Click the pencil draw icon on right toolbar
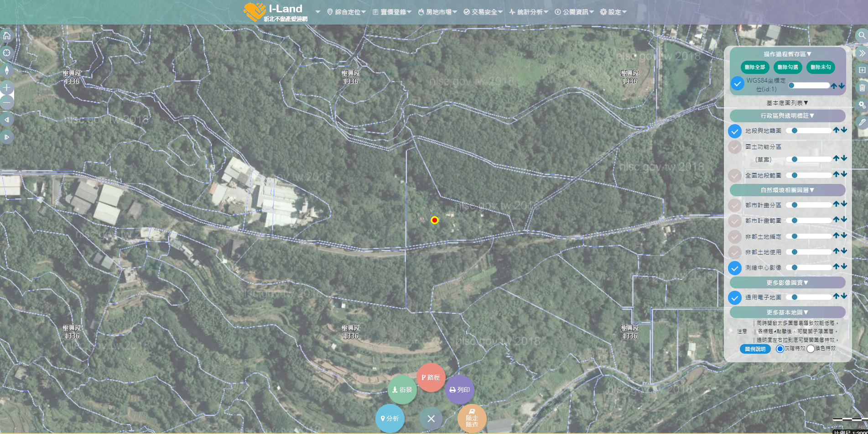Viewport: 868px width, 434px height. (862, 122)
